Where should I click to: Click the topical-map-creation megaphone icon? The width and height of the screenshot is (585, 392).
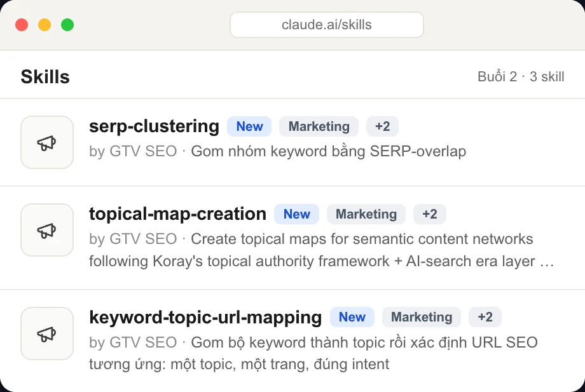pos(46,230)
